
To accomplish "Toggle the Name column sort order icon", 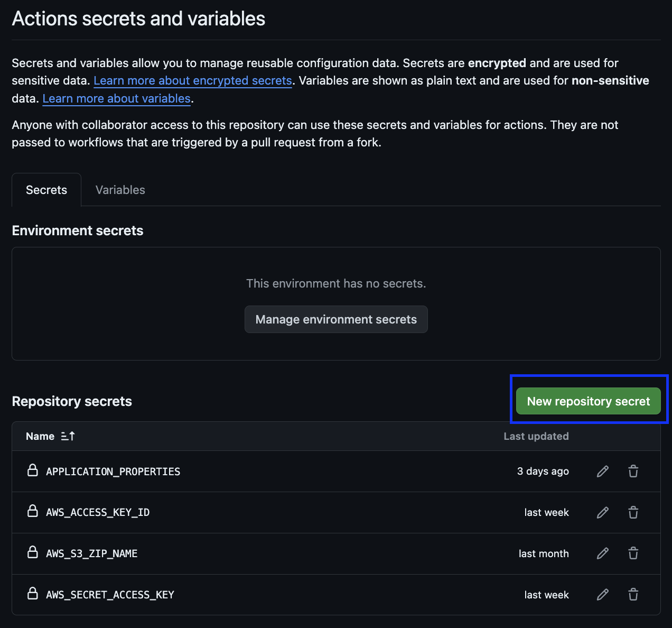I will (x=68, y=436).
